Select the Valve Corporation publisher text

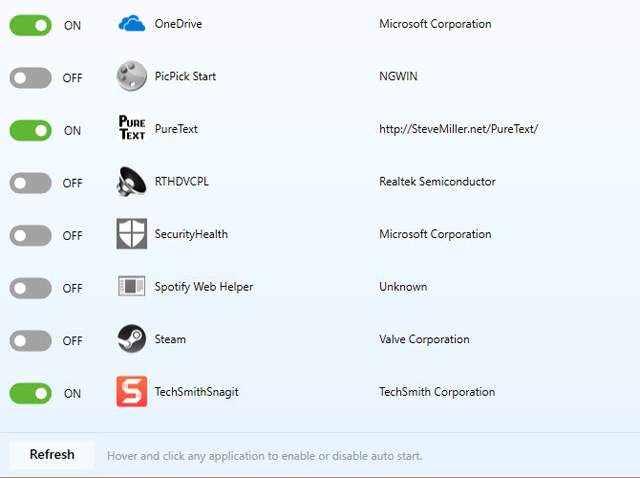pos(424,340)
